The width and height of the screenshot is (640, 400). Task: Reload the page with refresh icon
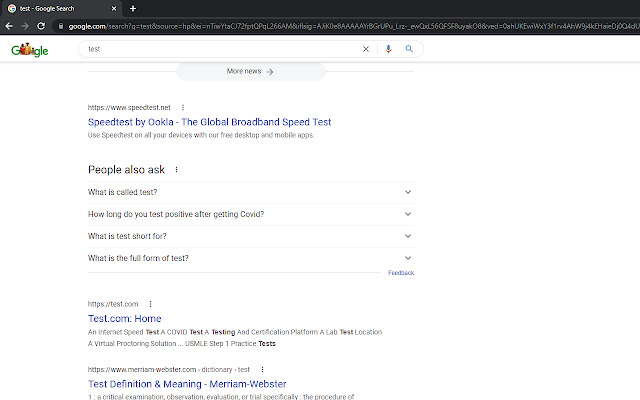coord(41,26)
